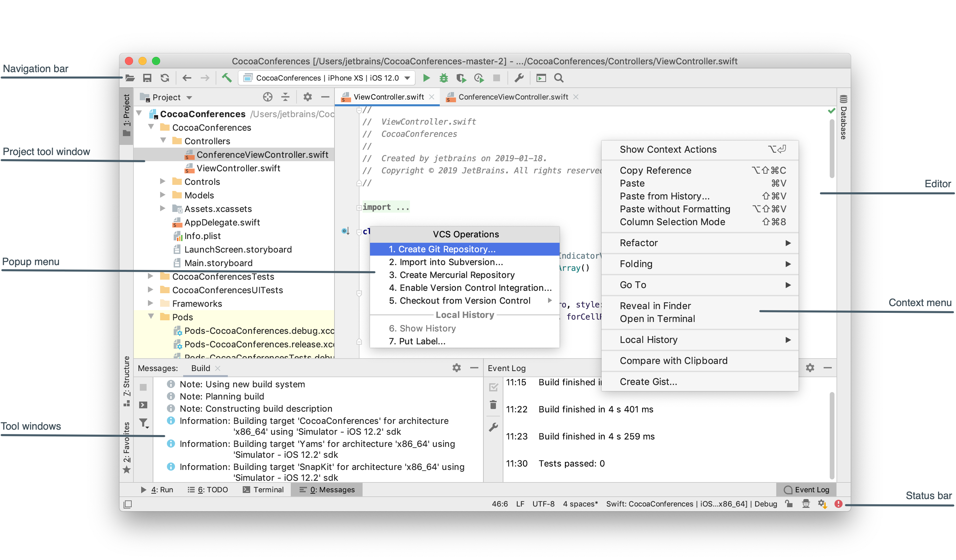The height and width of the screenshot is (560, 956).
Task: Toggle the Favorites side tool window button
Action: coord(126,448)
